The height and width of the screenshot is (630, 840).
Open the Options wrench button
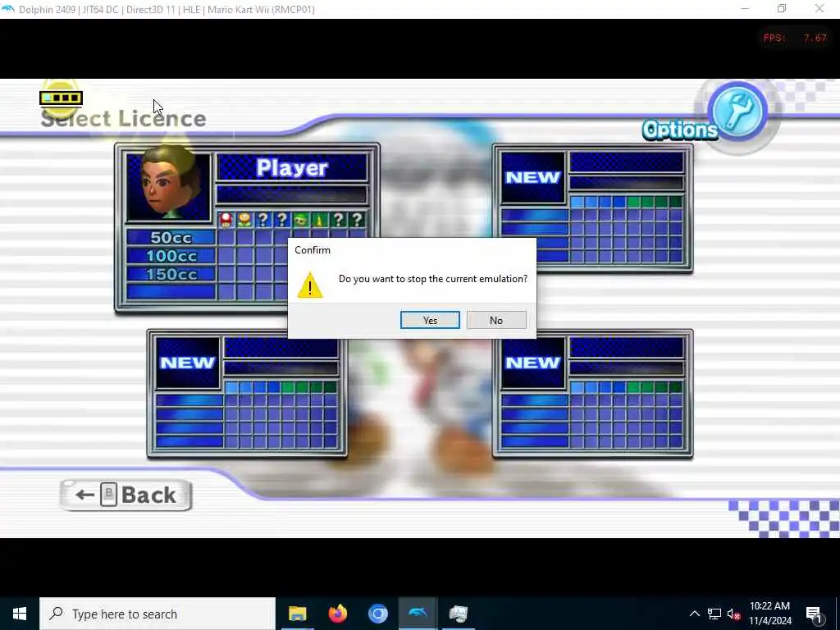[x=737, y=112]
